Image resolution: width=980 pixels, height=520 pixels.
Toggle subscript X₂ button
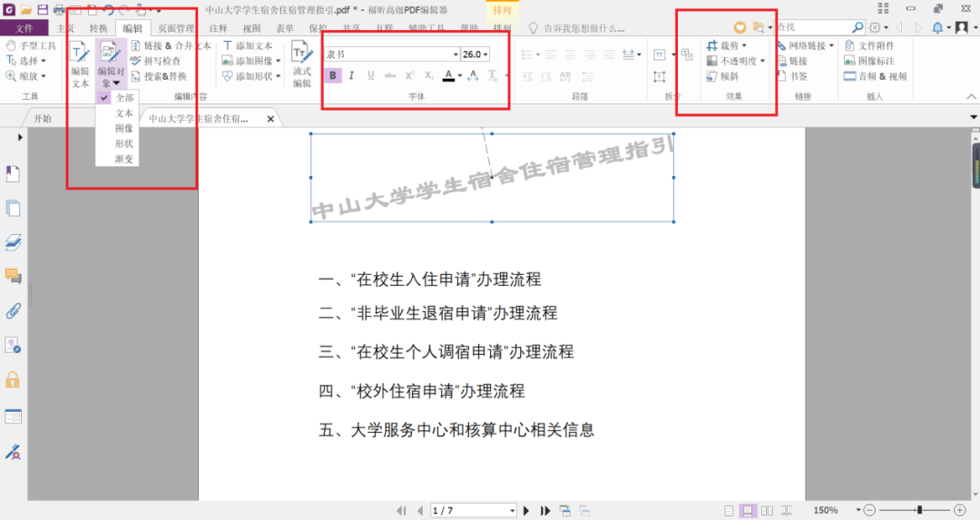[x=429, y=75]
